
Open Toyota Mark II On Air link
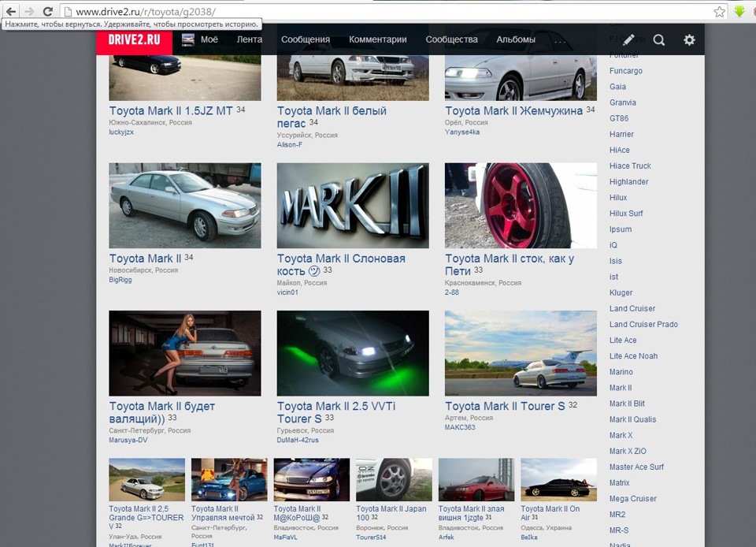[x=550, y=513]
